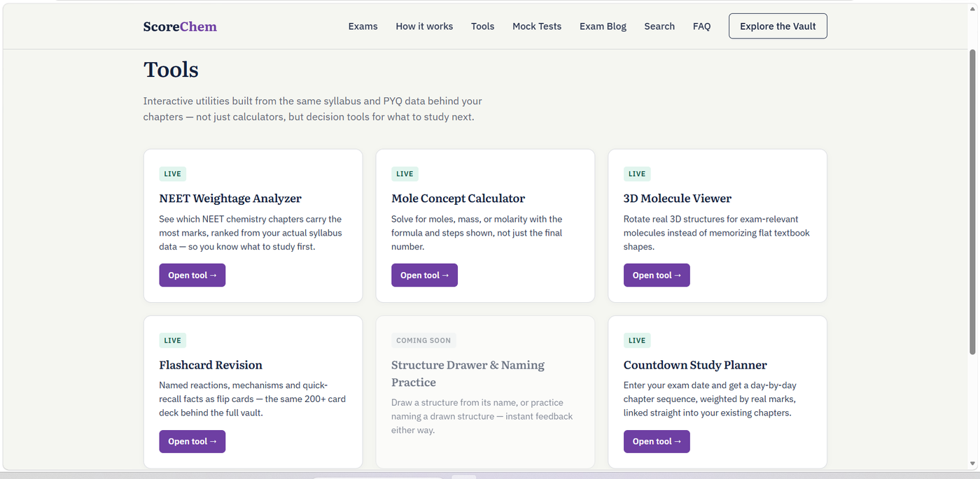The image size is (980, 479).
Task: Open the Exams menu item
Action: tap(363, 27)
